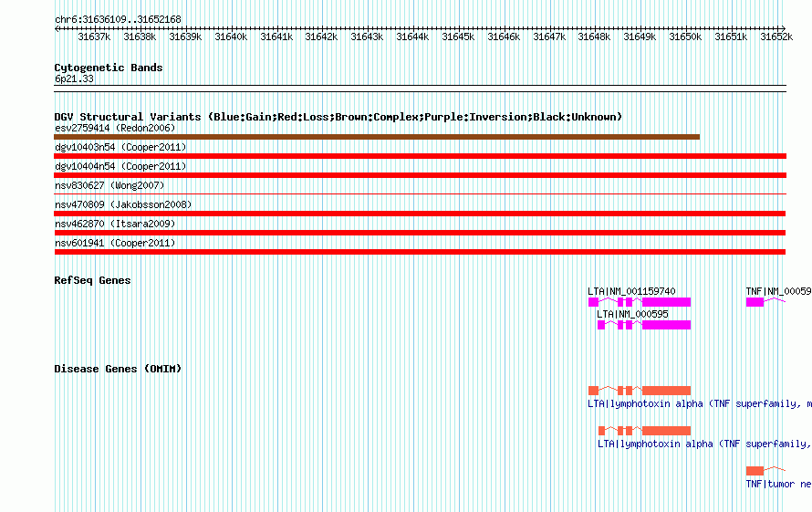The width and height of the screenshot is (812, 512).
Task: Click the brown esv2759414 complex variant bar
Action: [377, 137]
